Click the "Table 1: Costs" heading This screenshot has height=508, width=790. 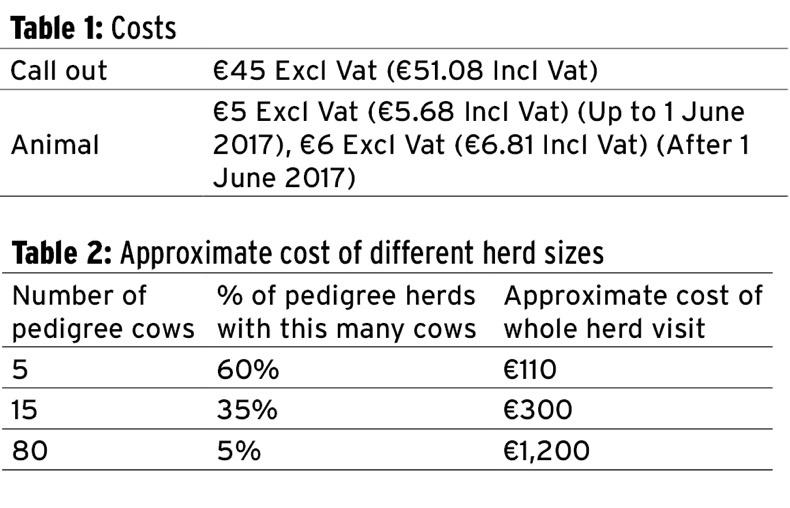pos(93,28)
